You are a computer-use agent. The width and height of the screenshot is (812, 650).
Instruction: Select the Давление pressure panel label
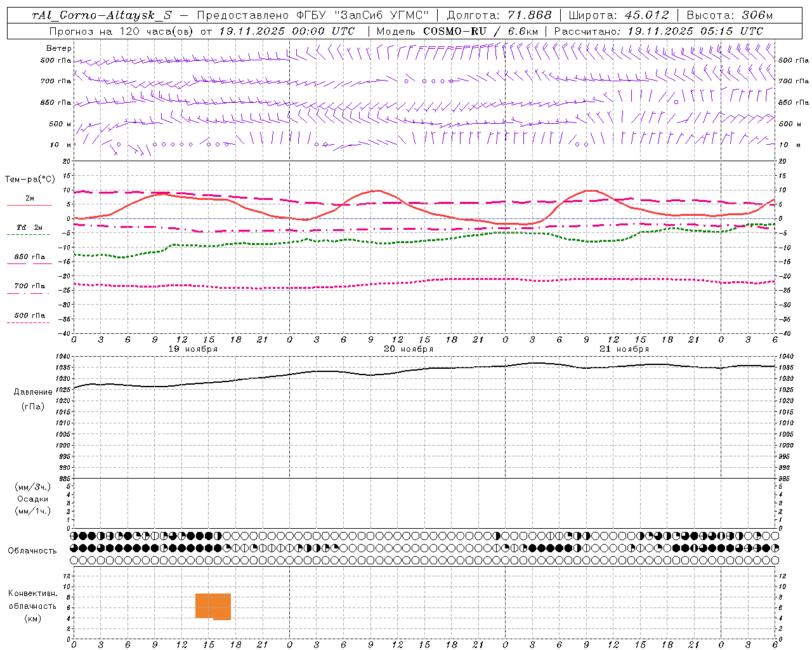coord(33,392)
